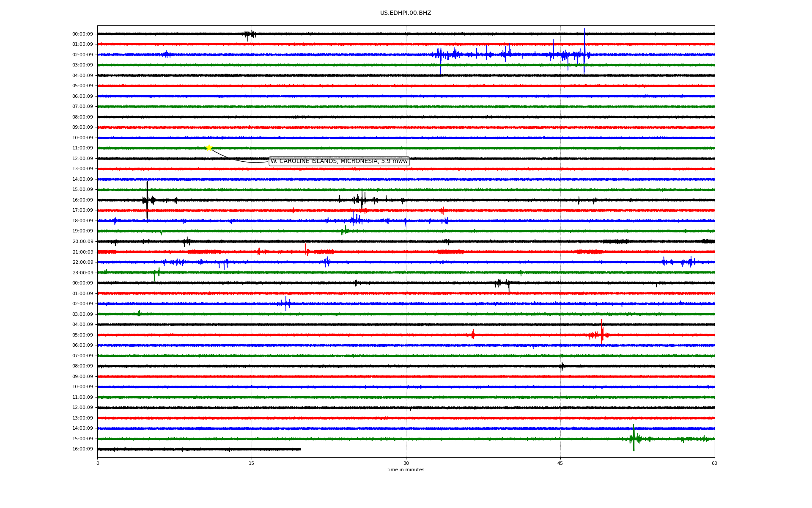Click the 21:00:09 time label
The height and width of the screenshot is (508, 812).
82,252
